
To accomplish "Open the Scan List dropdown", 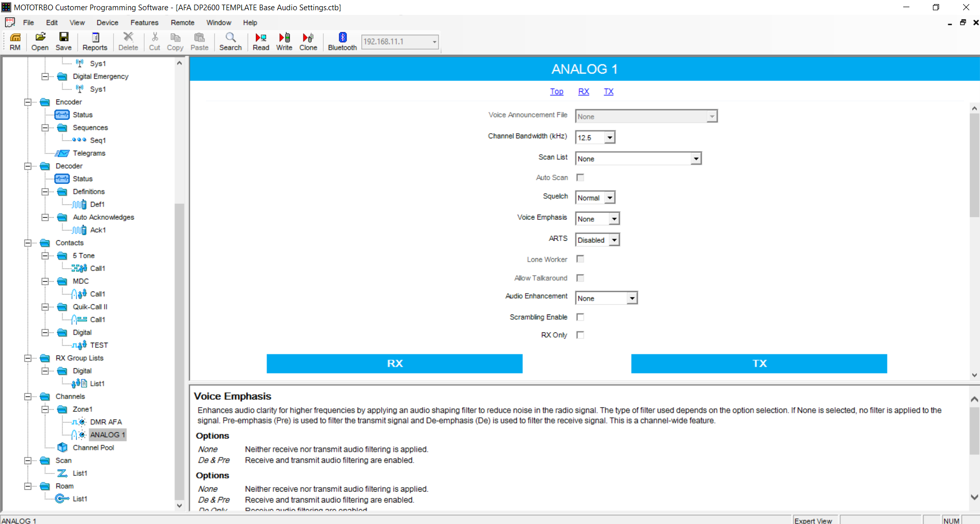I will pos(695,159).
